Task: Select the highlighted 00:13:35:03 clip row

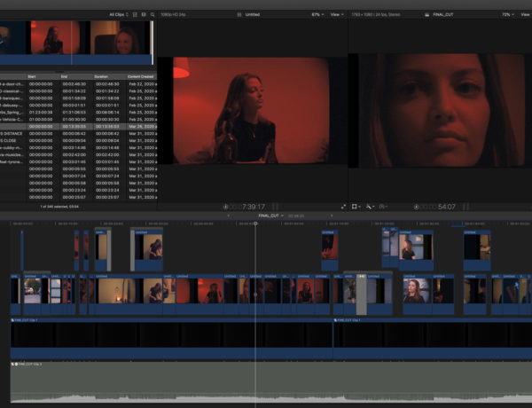Action: (x=80, y=126)
